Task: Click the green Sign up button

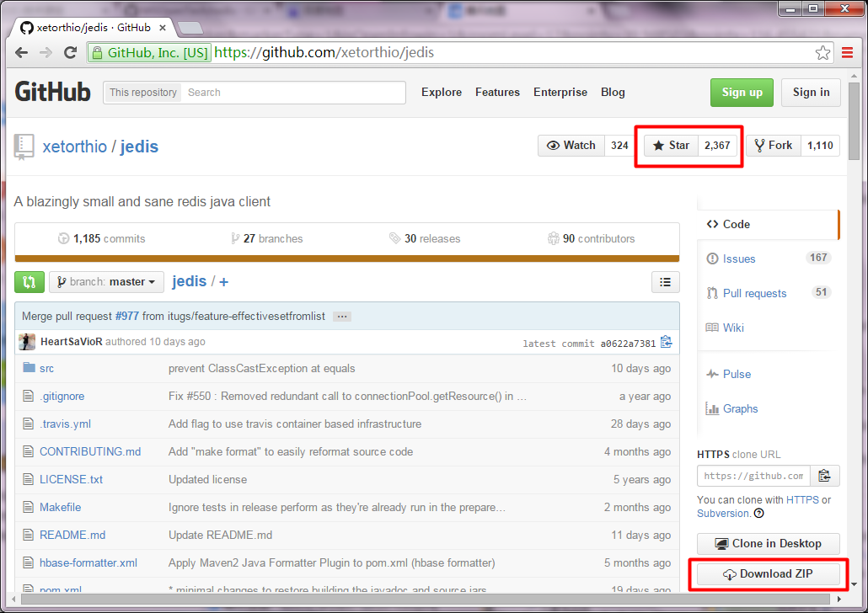Action: click(x=742, y=93)
